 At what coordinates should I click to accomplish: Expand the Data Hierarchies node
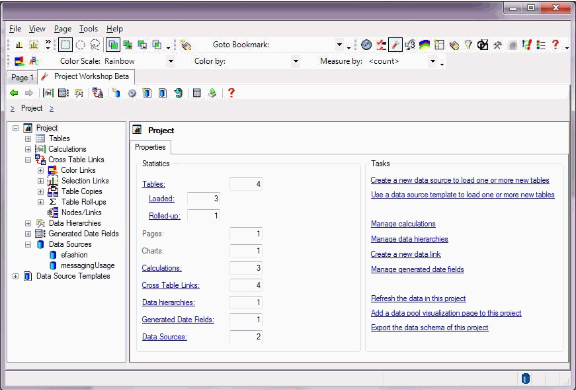coord(28,223)
